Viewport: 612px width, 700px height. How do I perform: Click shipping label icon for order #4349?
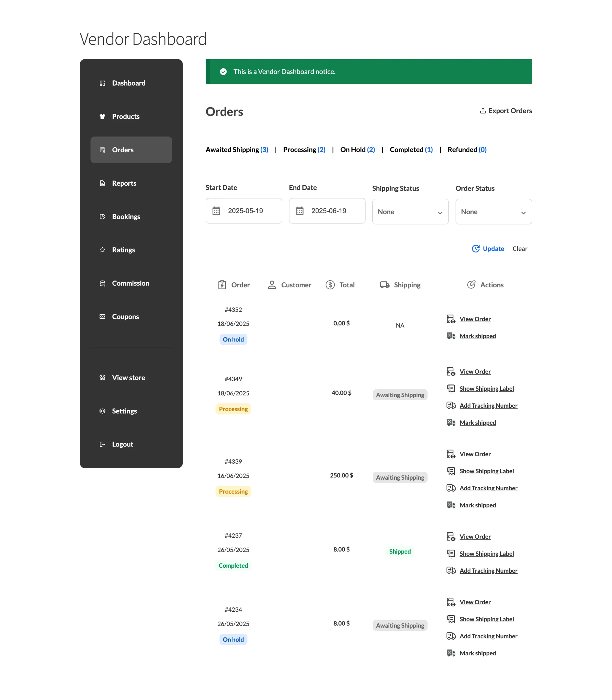tap(451, 389)
